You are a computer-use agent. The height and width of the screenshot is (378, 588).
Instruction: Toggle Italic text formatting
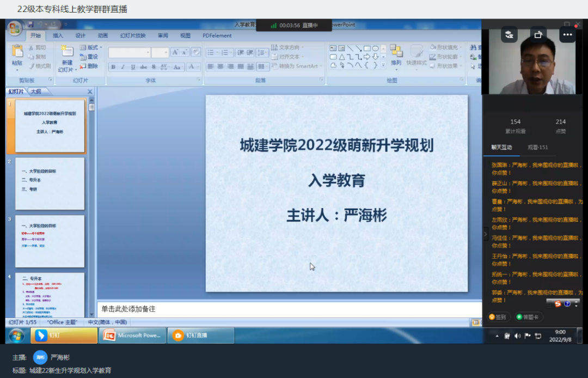[123, 67]
